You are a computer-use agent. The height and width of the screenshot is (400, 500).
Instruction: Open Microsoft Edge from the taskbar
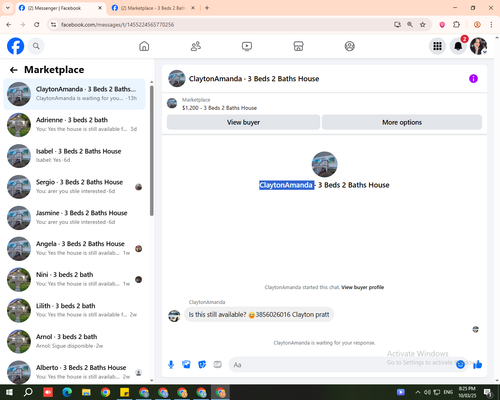(67, 392)
